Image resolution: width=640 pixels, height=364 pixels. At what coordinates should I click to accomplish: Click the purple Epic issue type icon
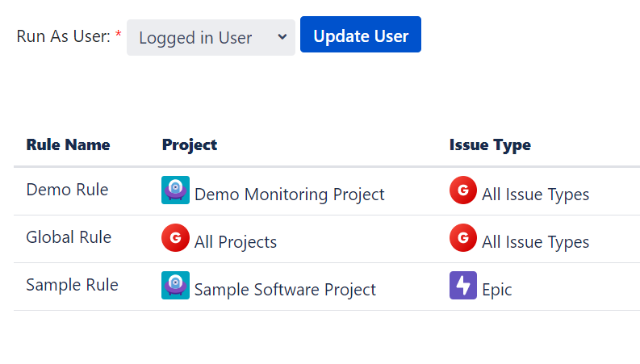462,286
